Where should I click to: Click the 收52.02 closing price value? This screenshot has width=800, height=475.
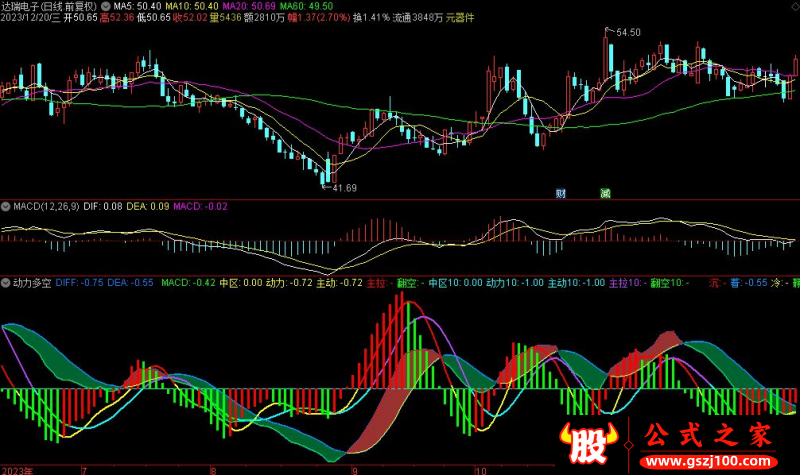click(190, 18)
